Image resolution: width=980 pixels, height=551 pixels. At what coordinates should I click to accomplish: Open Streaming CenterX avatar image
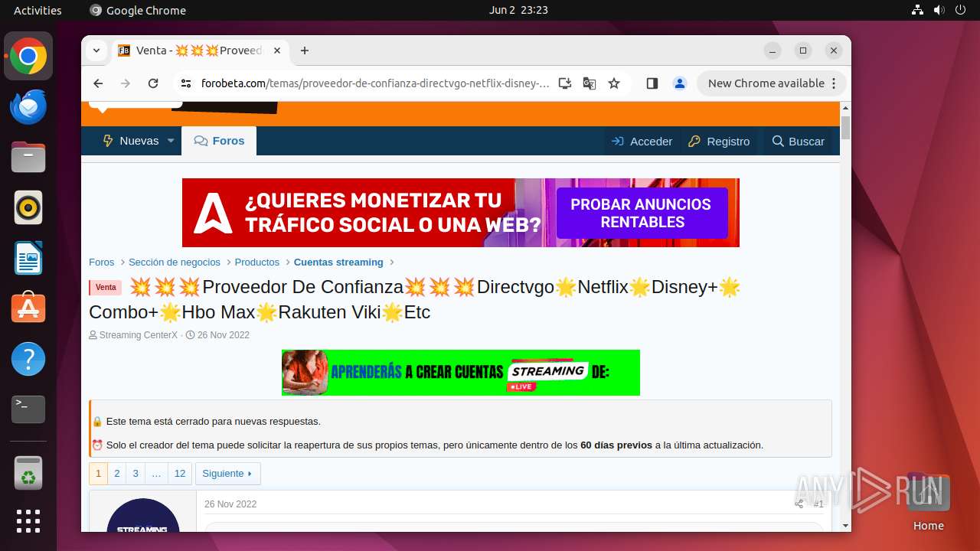click(143, 514)
